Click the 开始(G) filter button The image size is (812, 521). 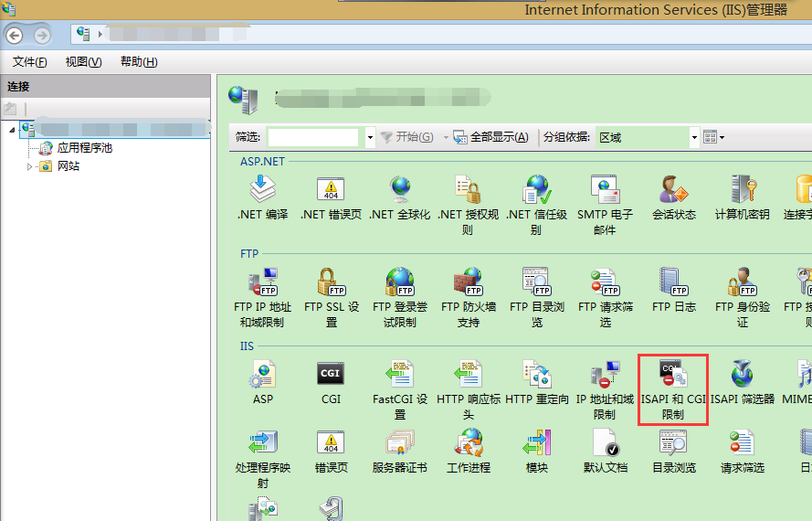(x=407, y=137)
